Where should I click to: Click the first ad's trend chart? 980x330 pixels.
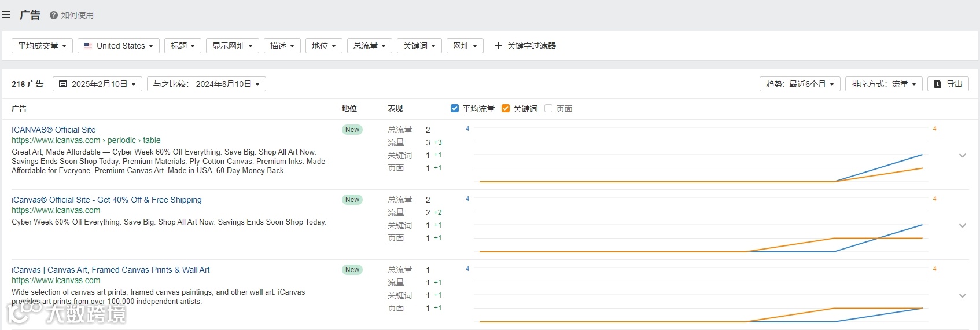click(x=700, y=156)
